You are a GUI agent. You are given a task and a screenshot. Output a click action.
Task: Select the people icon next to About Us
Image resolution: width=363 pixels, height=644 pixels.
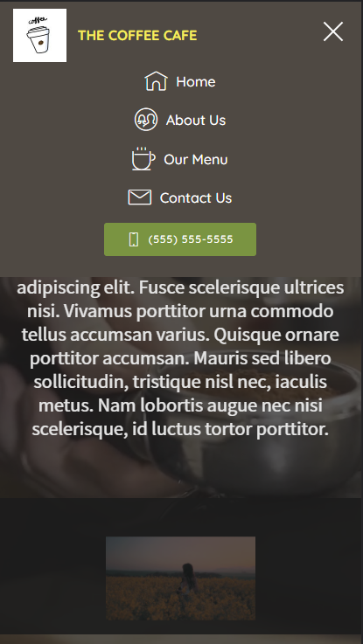coord(146,120)
